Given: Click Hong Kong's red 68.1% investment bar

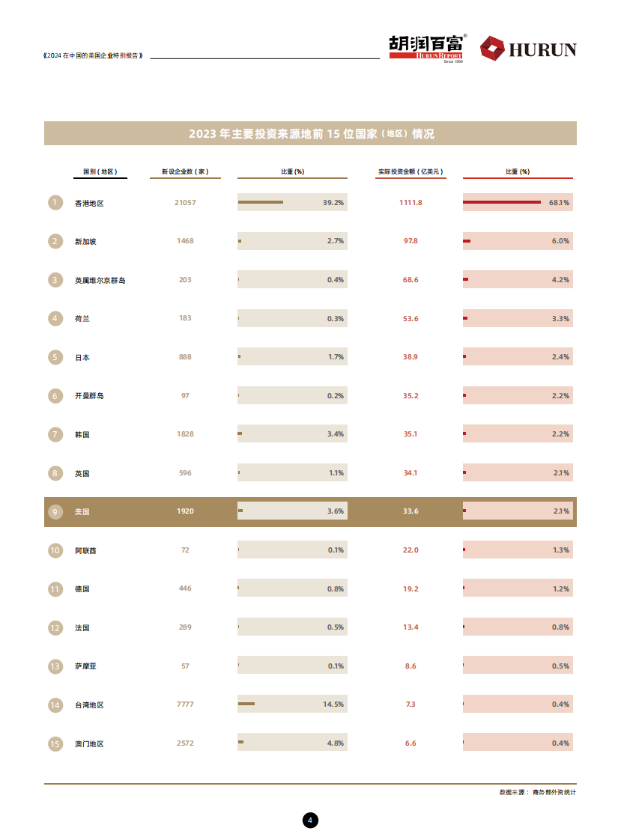Looking at the screenshot, I should (x=501, y=202).
